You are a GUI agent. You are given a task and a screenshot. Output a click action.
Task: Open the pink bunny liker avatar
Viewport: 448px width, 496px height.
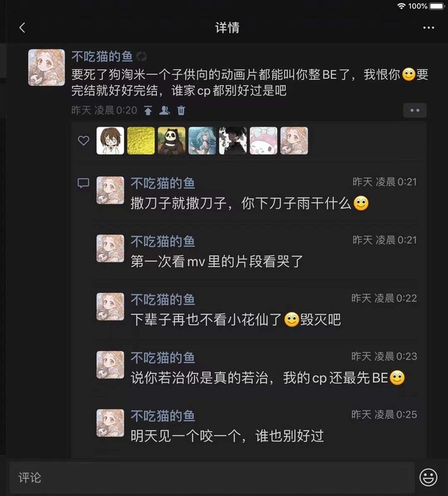263,141
